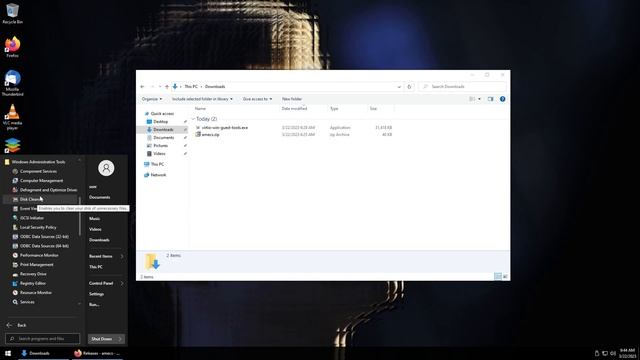Open Music from the Start menu
The width and height of the screenshot is (640, 360).
click(94, 219)
